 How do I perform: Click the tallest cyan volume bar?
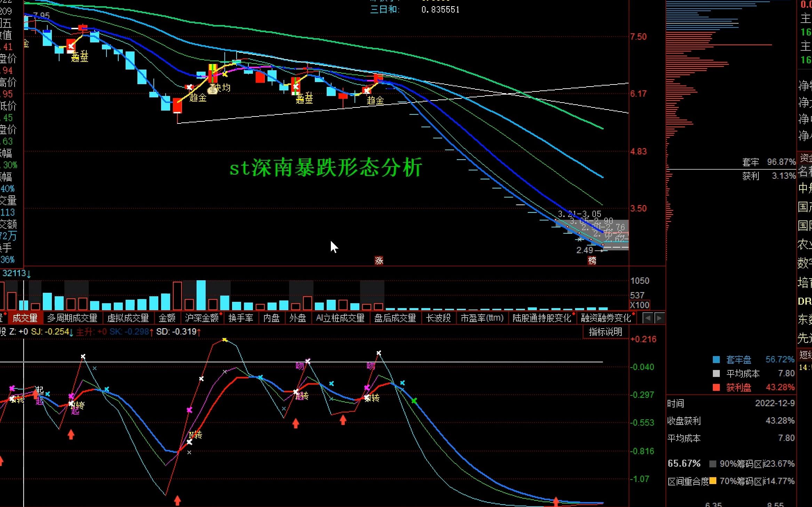pyautogui.click(x=201, y=295)
